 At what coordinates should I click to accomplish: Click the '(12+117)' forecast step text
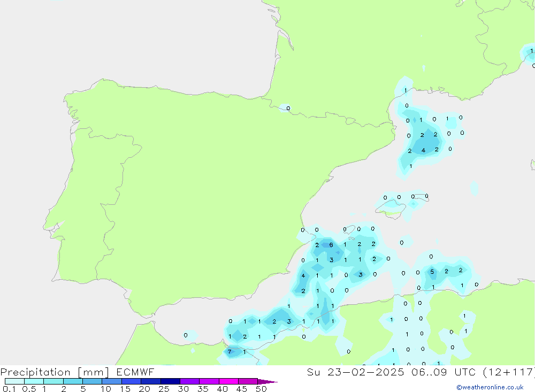pyautogui.click(x=509, y=372)
